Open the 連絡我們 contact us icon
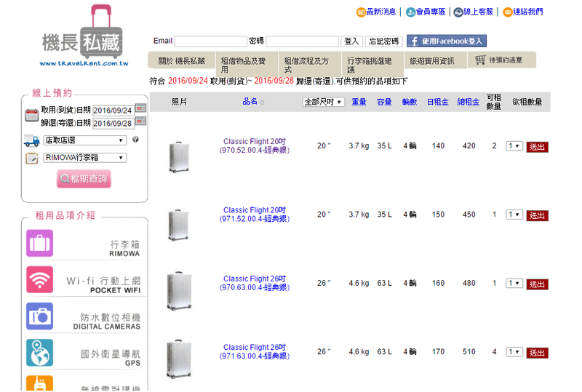 click(x=508, y=12)
